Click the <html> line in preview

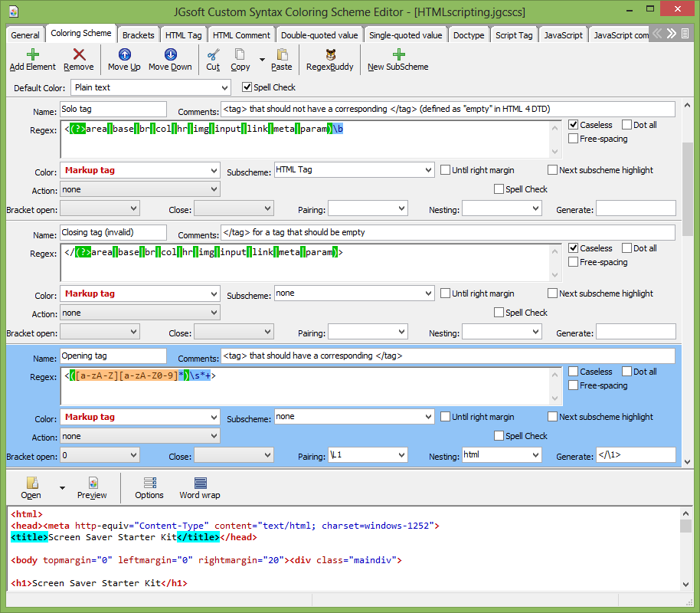pos(27,514)
